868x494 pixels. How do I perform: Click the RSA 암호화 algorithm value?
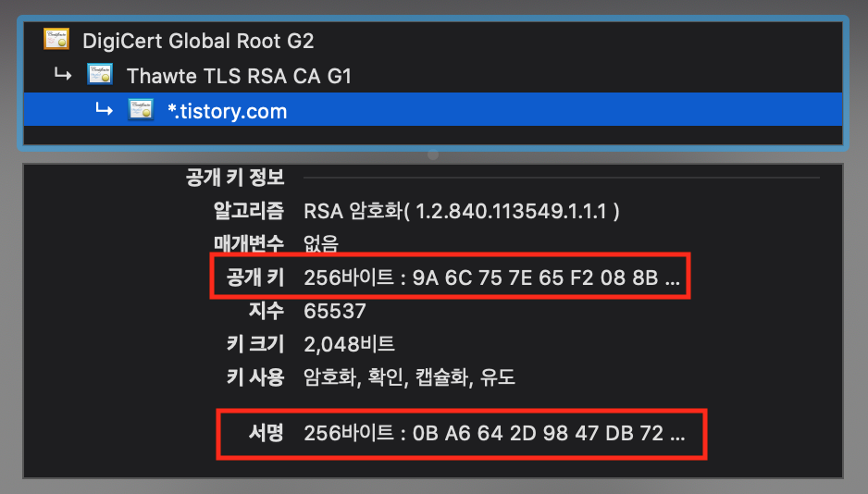click(461, 211)
